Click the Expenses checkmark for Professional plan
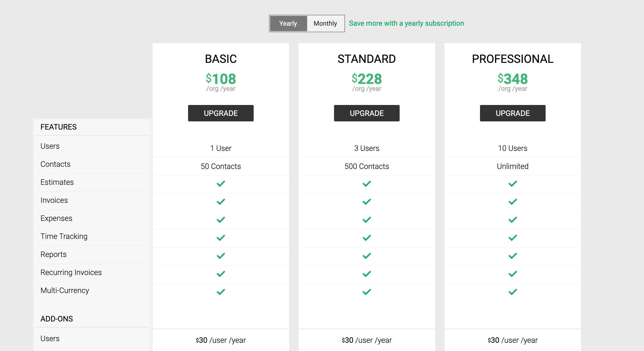The width and height of the screenshot is (644, 351). tap(512, 220)
